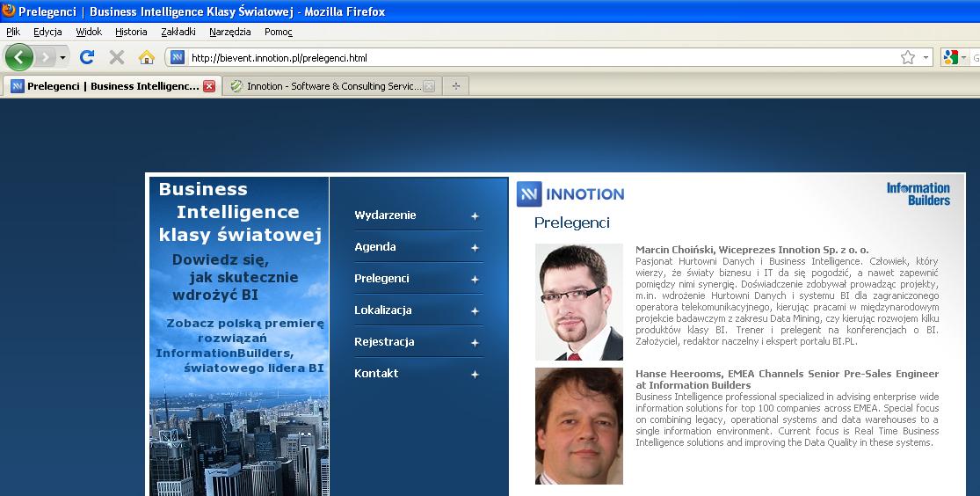Click 'Zobacz polską premierę rozwiązań' text

pos(245,331)
